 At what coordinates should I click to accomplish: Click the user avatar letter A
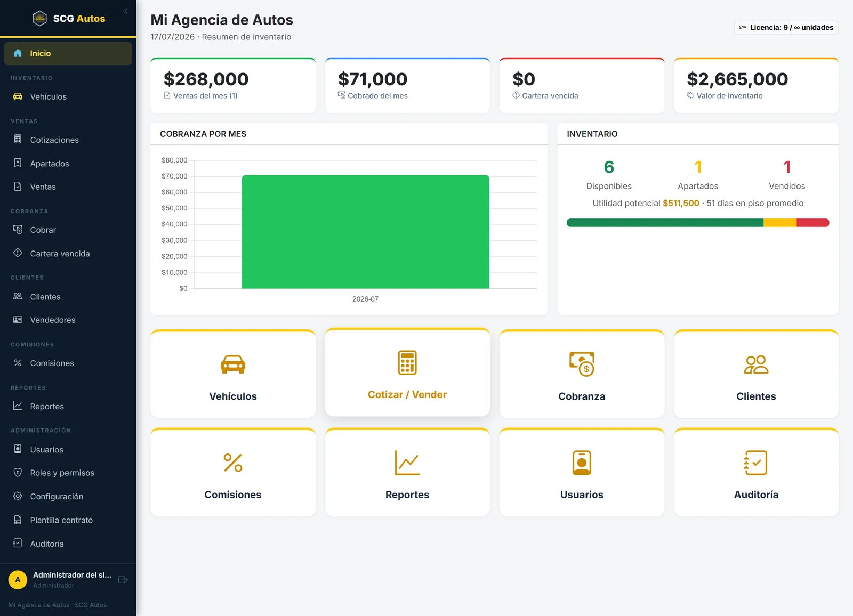click(18, 580)
